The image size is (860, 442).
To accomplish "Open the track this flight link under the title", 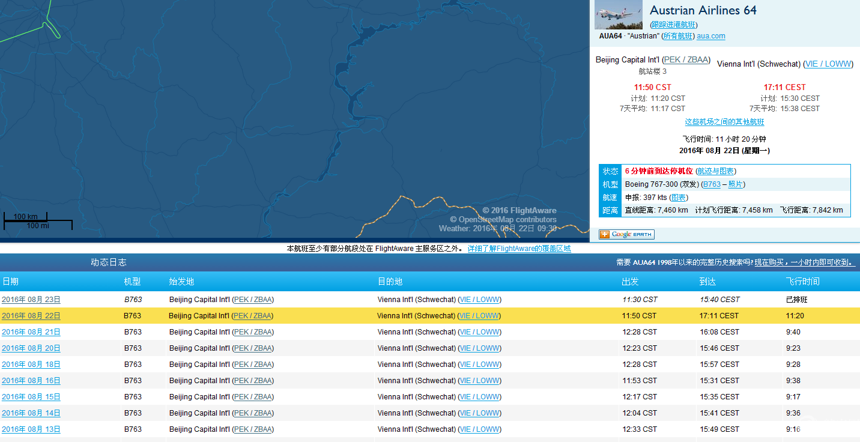I will click(674, 25).
